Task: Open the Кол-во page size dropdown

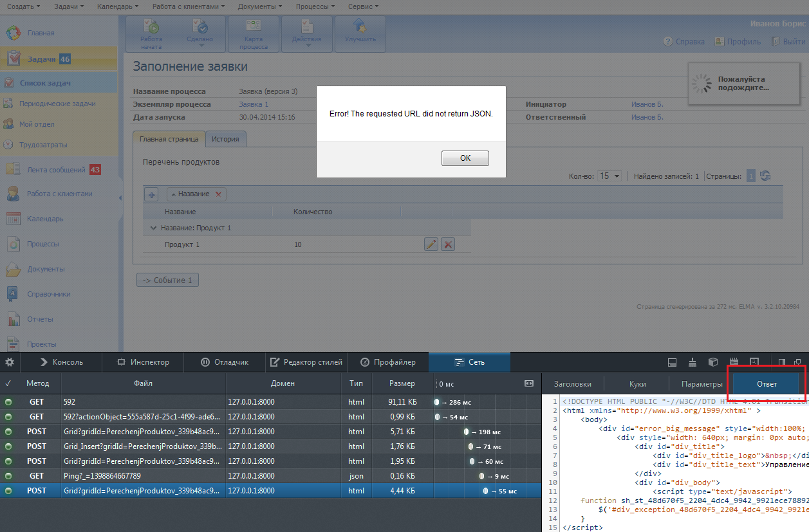Action: tap(609, 176)
